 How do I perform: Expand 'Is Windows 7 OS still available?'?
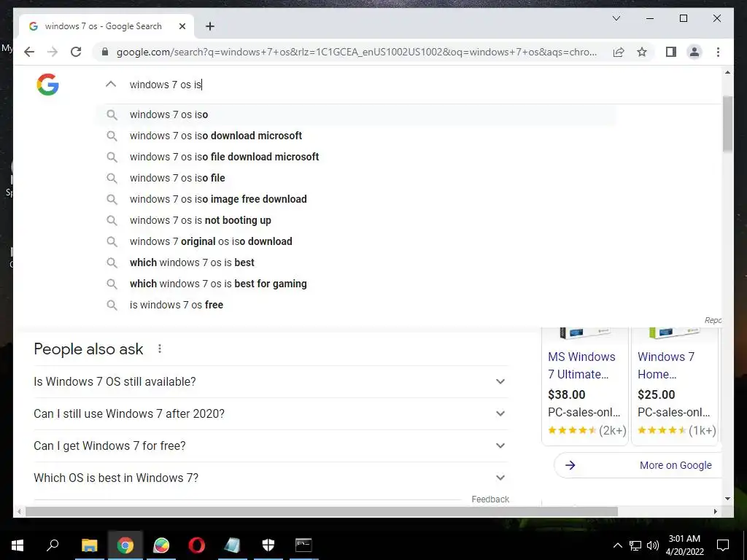point(271,382)
